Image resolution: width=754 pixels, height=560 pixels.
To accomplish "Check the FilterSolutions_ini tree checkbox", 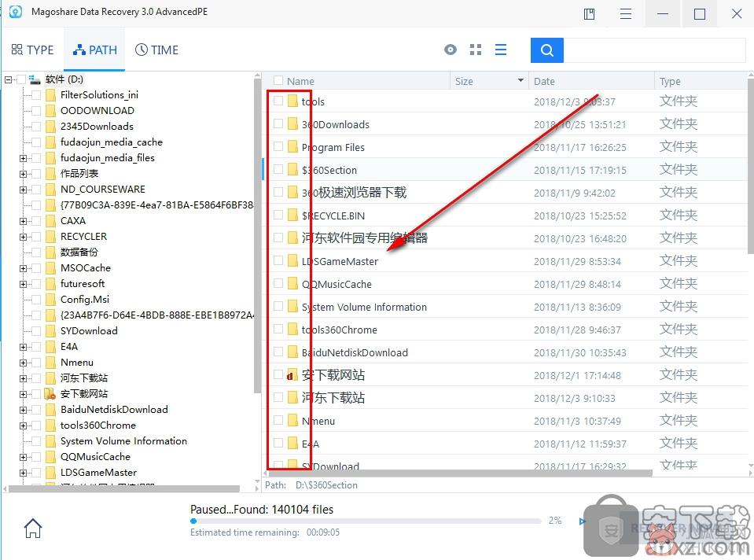I will pyautogui.click(x=35, y=95).
